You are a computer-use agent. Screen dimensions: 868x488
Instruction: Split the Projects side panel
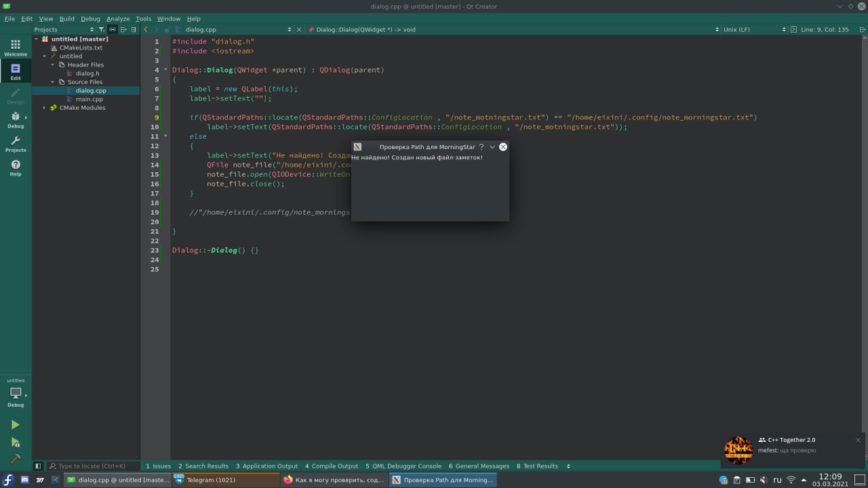point(123,29)
